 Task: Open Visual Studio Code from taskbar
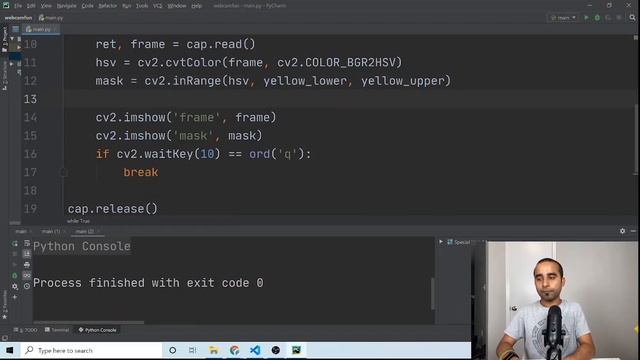[x=255, y=350]
